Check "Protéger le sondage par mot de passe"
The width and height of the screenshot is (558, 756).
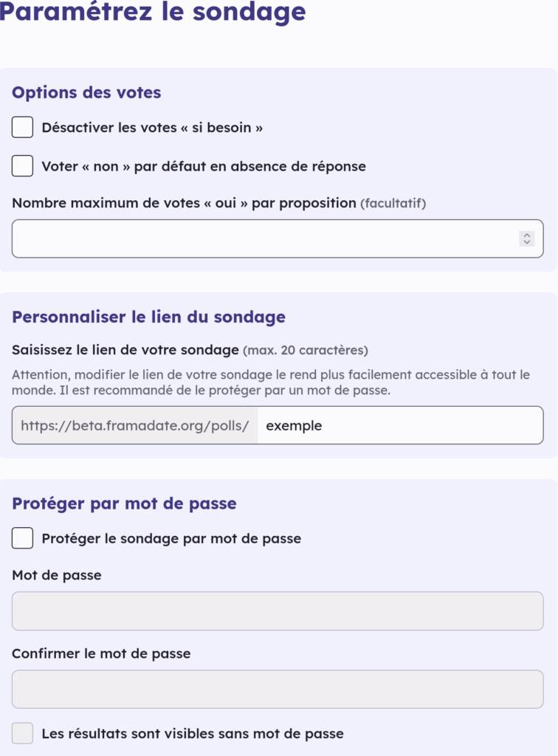(21, 538)
